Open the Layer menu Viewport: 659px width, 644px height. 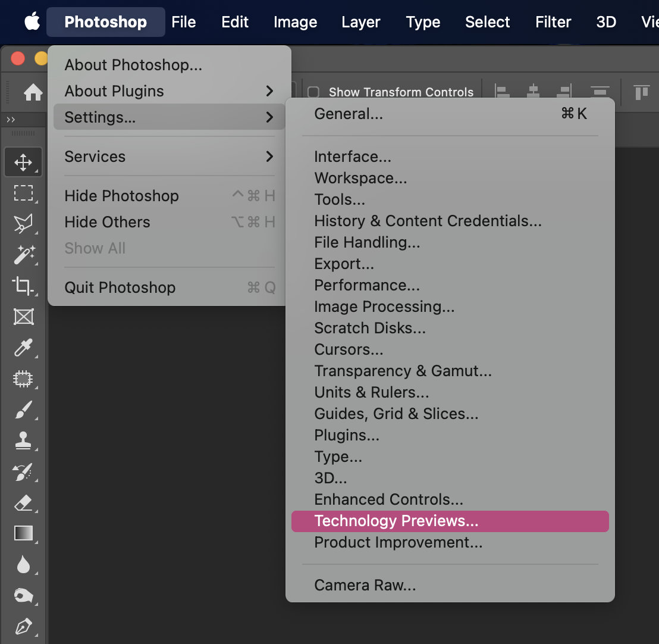pyautogui.click(x=360, y=22)
